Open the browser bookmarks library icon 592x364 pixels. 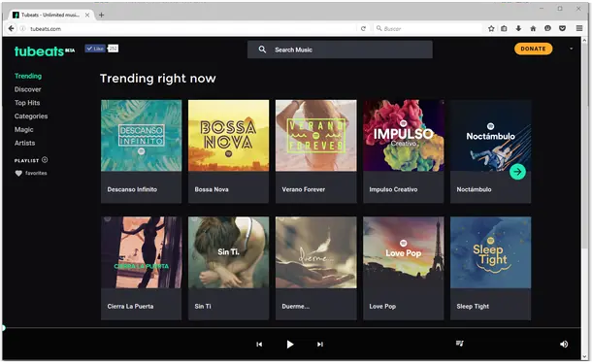504,29
